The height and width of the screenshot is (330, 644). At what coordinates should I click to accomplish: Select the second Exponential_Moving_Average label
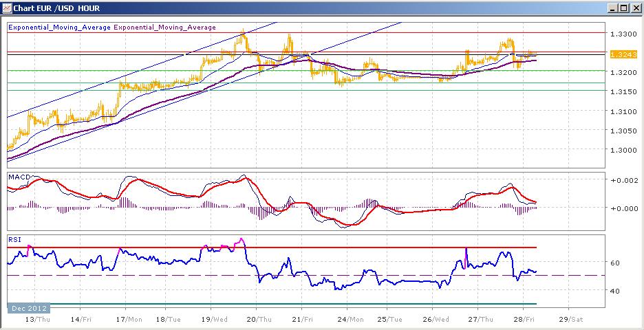(x=164, y=27)
